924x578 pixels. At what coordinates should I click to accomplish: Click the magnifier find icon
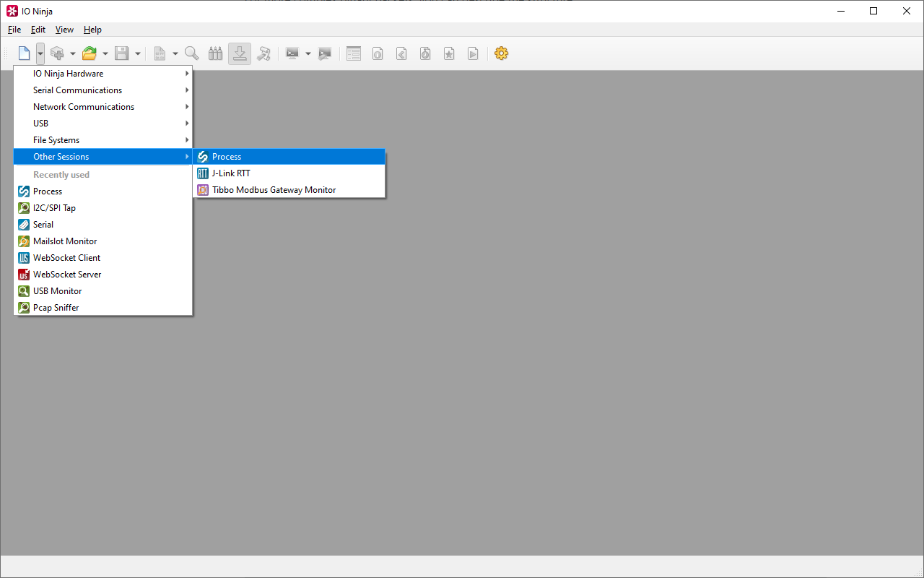coord(191,53)
